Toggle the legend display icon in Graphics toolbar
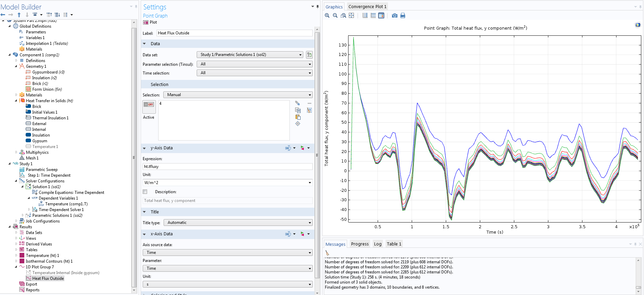 381,16
